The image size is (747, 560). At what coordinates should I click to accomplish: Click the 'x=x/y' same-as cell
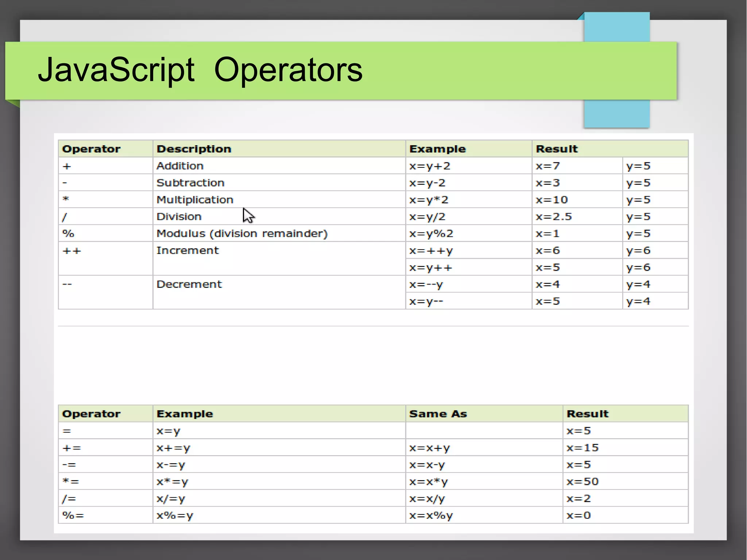[x=484, y=498]
